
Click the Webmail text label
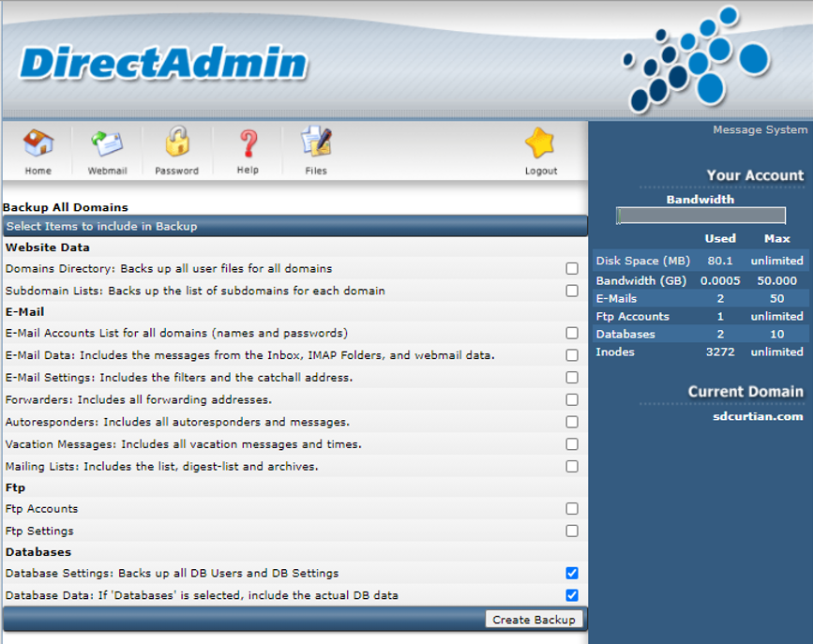(107, 171)
